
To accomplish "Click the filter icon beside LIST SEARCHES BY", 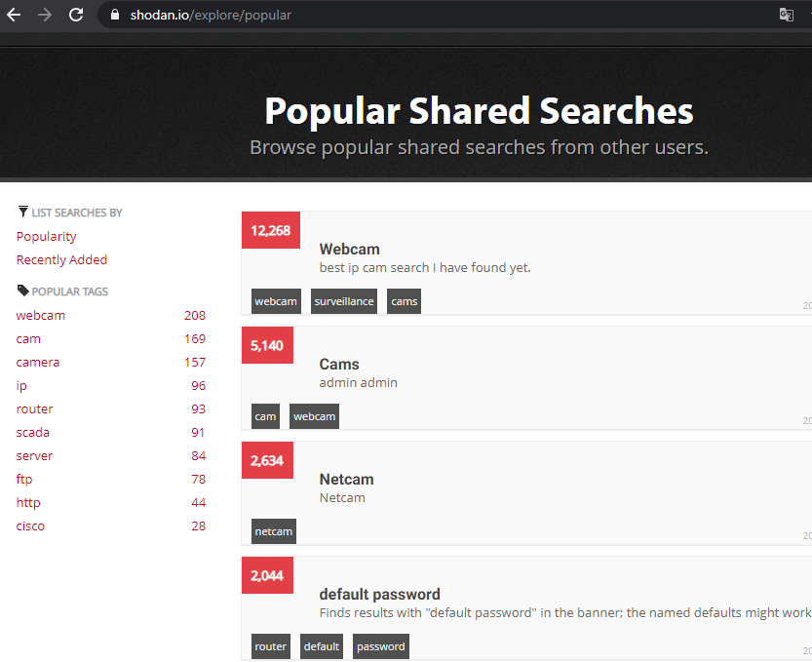I will pos(21,212).
